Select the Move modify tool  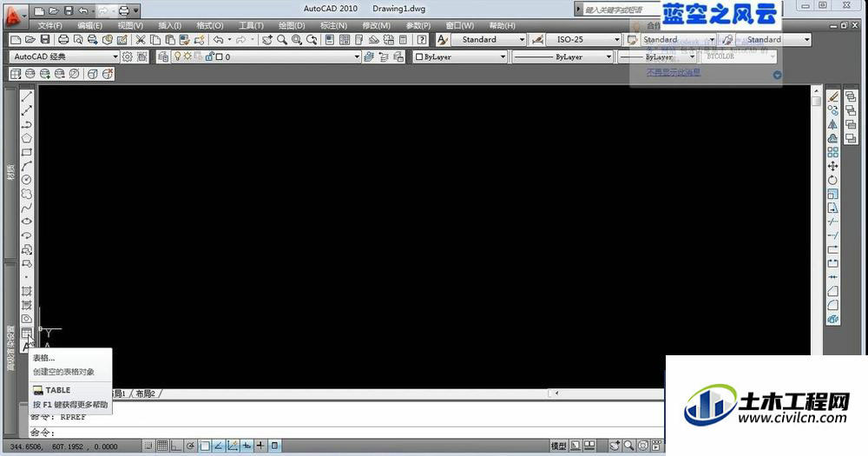click(x=832, y=166)
